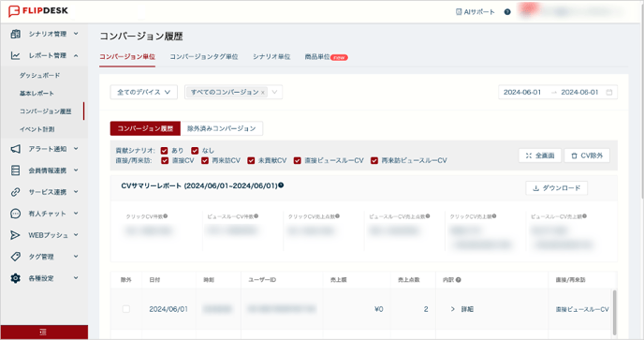Click the タグ管理 tag icon
Screen dimensions: 644x340
pos(16,257)
